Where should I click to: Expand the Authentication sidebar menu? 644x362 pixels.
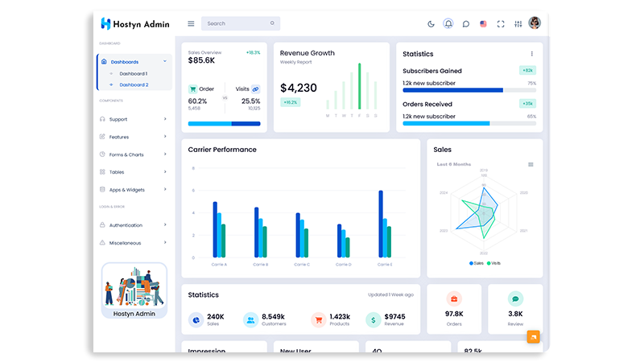(x=134, y=225)
